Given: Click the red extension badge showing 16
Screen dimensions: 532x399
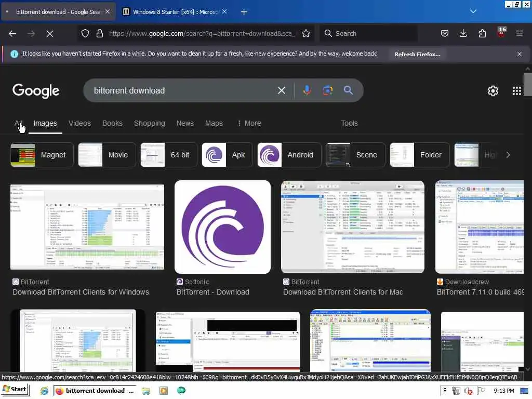Looking at the screenshot, I should tap(501, 32).
